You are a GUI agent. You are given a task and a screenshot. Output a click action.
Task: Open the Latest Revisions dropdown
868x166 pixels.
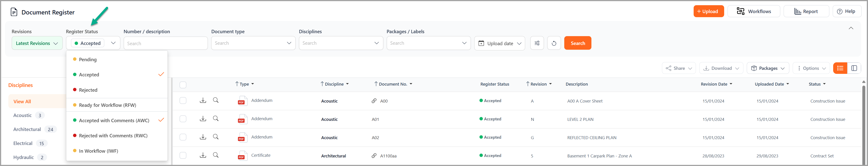tap(37, 43)
